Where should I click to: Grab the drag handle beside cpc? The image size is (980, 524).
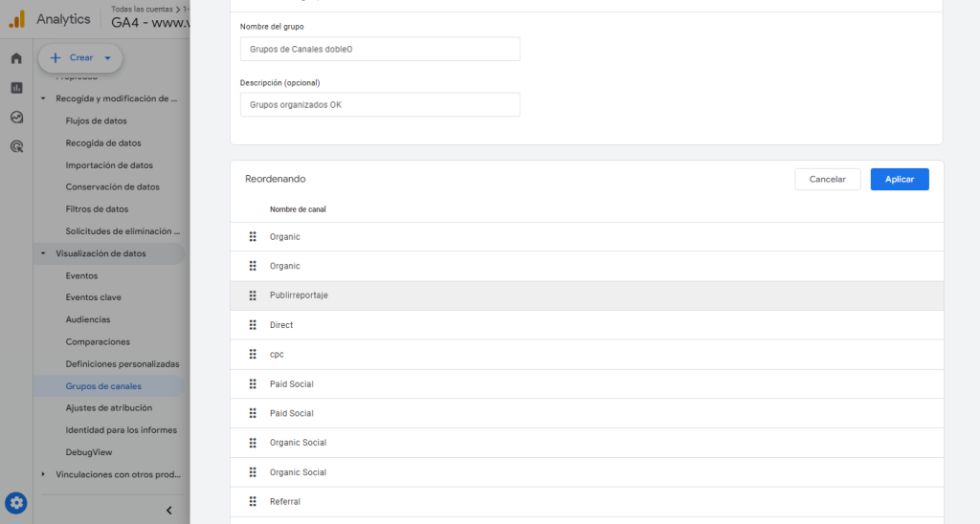253,354
